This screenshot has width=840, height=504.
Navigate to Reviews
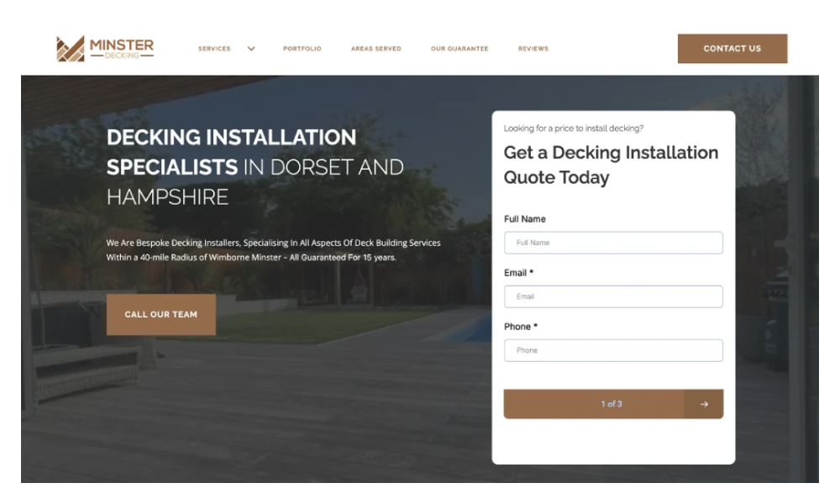533,49
